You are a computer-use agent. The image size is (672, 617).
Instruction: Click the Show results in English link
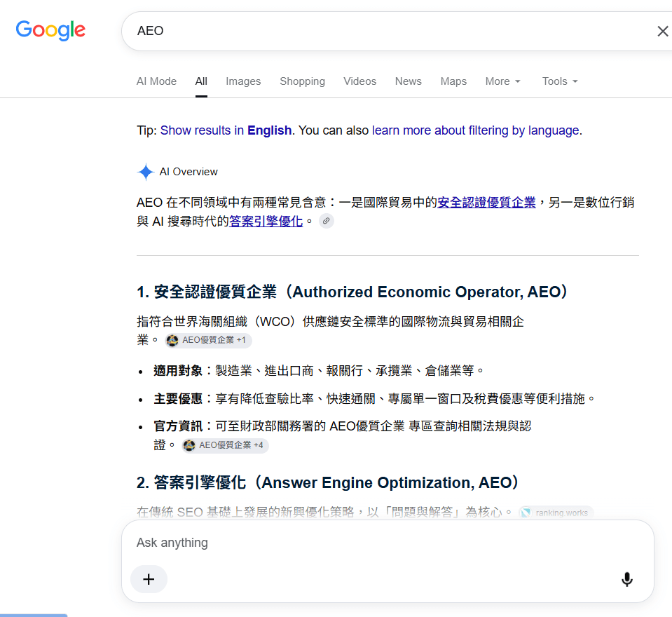226,130
